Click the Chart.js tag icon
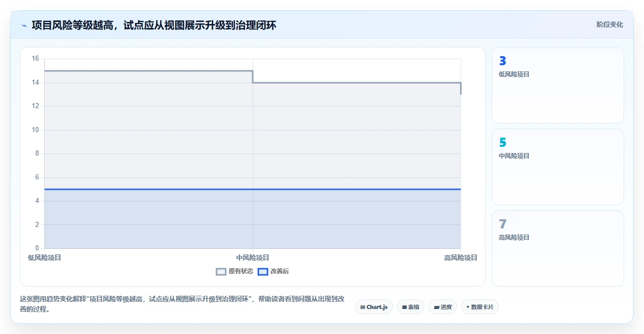 coord(363,307)
